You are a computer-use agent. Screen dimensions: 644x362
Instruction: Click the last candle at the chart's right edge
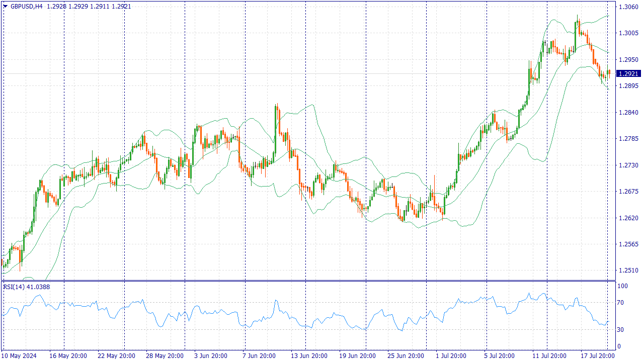[x=609, y=72]
